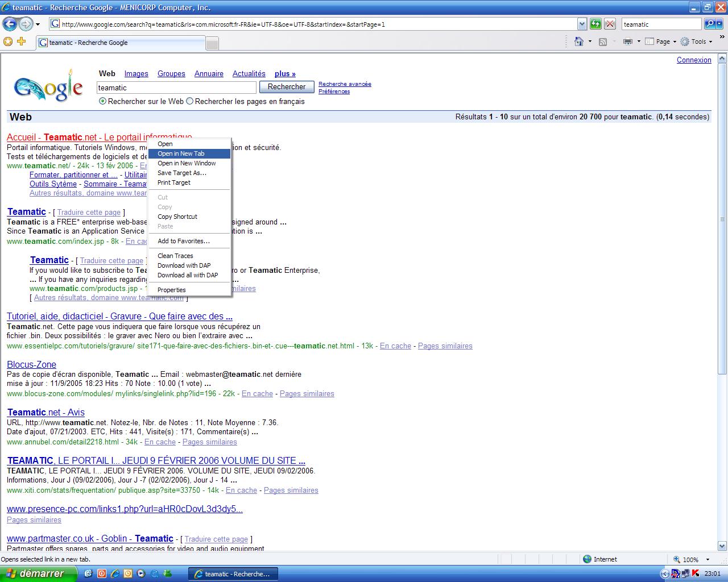Open the zoom level dropdown arrow
Image resolution: width=728 pixels, height=582 pixels.
coord(708,559)
